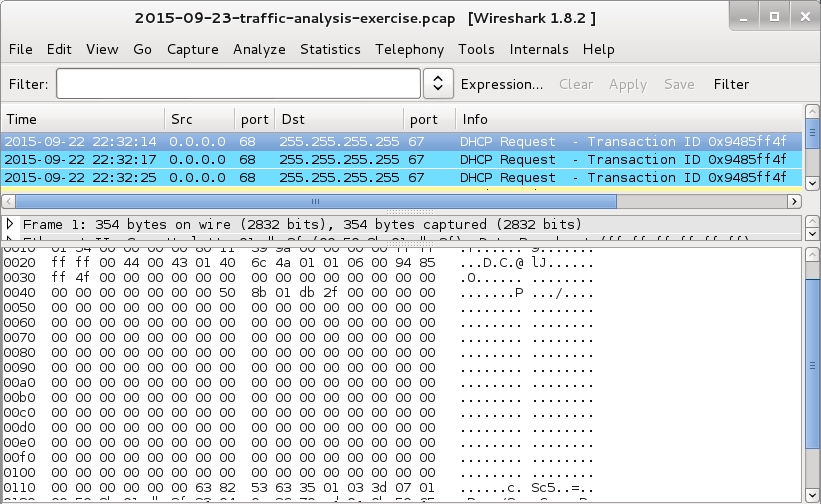This screenshot has width=821, height=504.
Task: Minimize the Wireshark window
Action: (744, 18)
